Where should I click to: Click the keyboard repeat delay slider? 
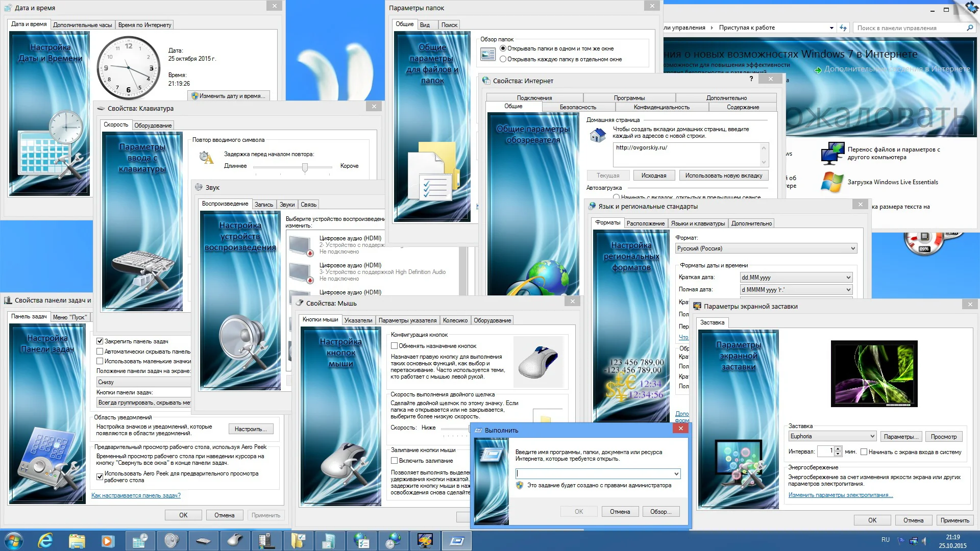tap(305, 167)
